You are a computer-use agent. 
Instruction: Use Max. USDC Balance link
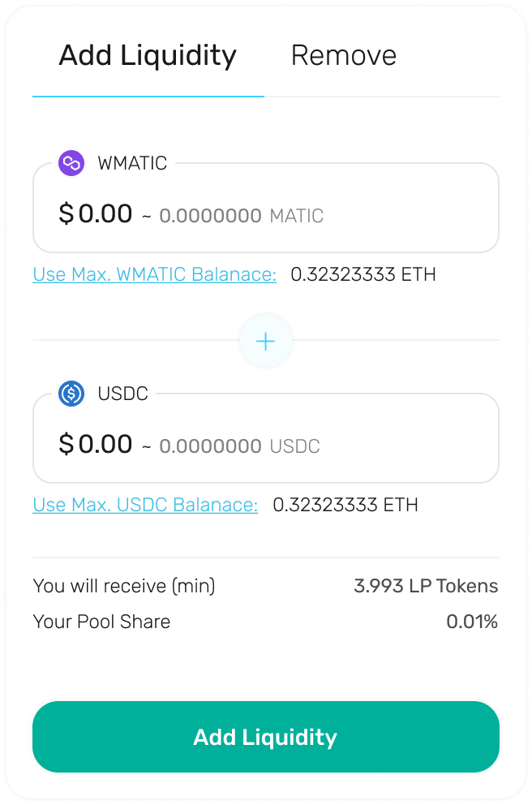click(145, 505)
